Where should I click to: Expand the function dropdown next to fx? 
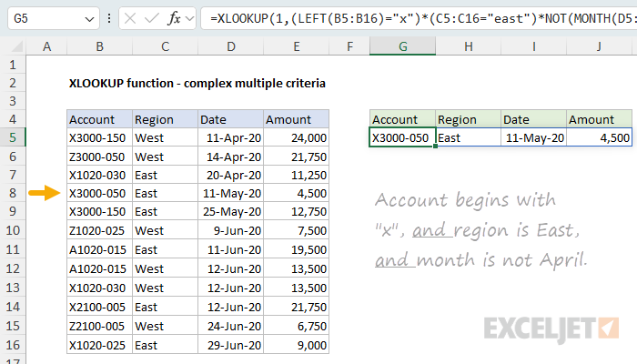(189, 19)
